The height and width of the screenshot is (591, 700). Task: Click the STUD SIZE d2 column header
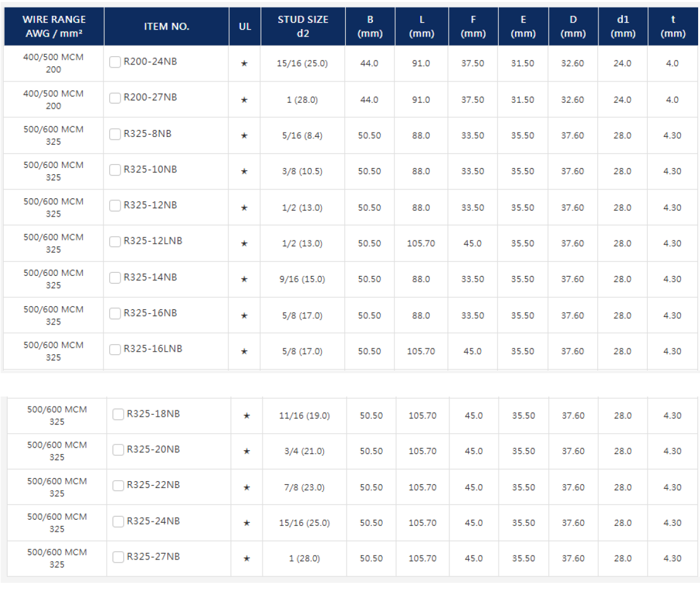(303, 27)
